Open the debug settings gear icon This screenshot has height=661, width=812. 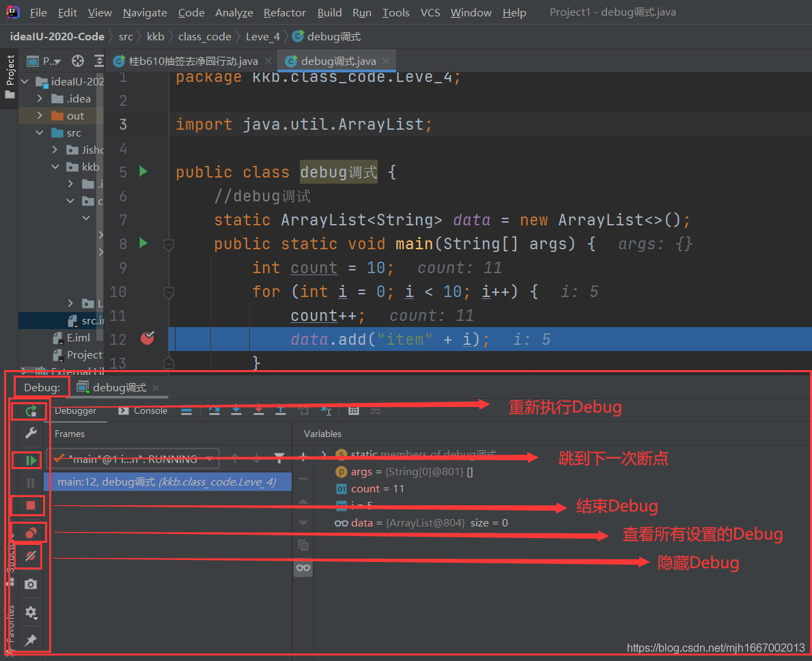(31, 613)
